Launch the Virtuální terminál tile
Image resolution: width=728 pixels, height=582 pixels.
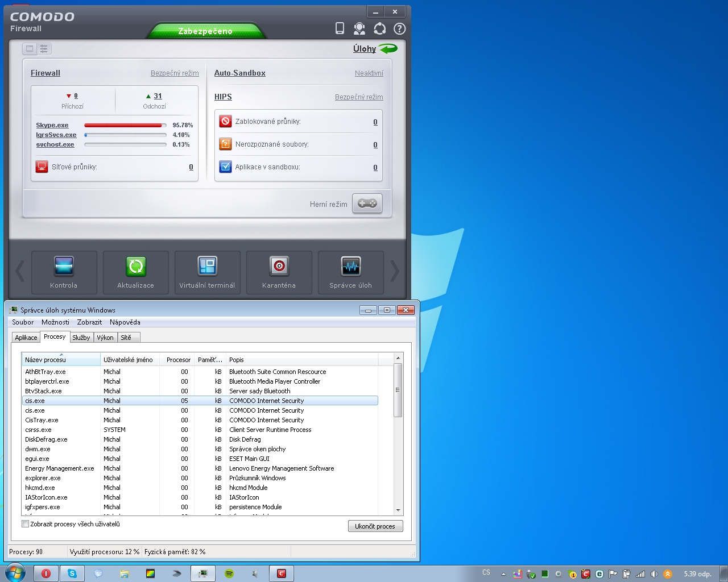tap(207, 272)
